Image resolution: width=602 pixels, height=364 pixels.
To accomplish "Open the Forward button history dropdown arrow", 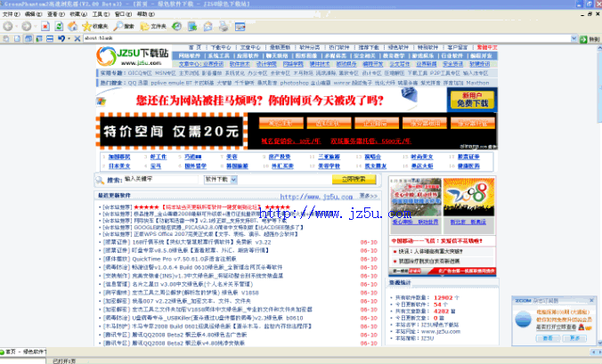I will [x=35, y=27].
